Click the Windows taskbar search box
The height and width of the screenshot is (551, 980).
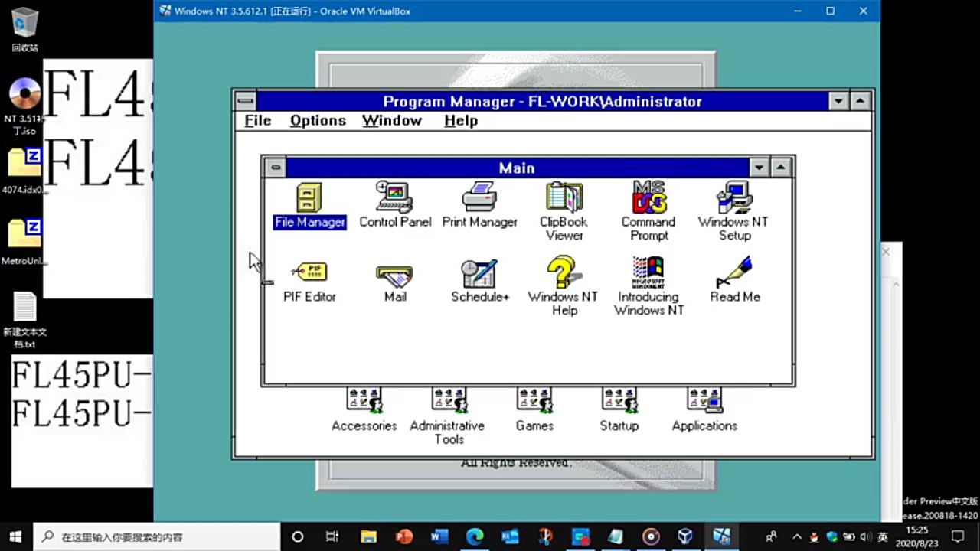coord(156,536)
